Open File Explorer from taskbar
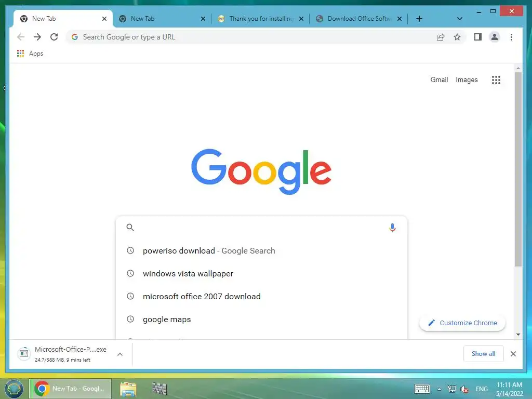This screenshot has height=399, width=532. coord(128,389)
